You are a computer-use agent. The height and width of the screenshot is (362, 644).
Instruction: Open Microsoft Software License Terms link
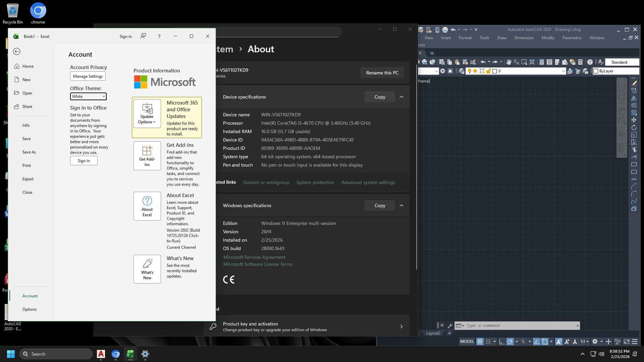click(258, 264)
